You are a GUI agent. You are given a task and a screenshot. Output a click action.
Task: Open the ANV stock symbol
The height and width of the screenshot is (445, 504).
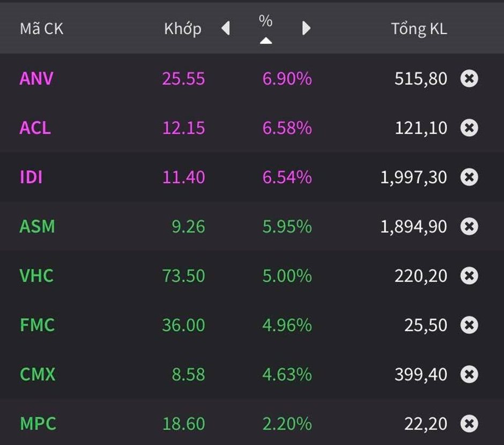tap(36, 79)
